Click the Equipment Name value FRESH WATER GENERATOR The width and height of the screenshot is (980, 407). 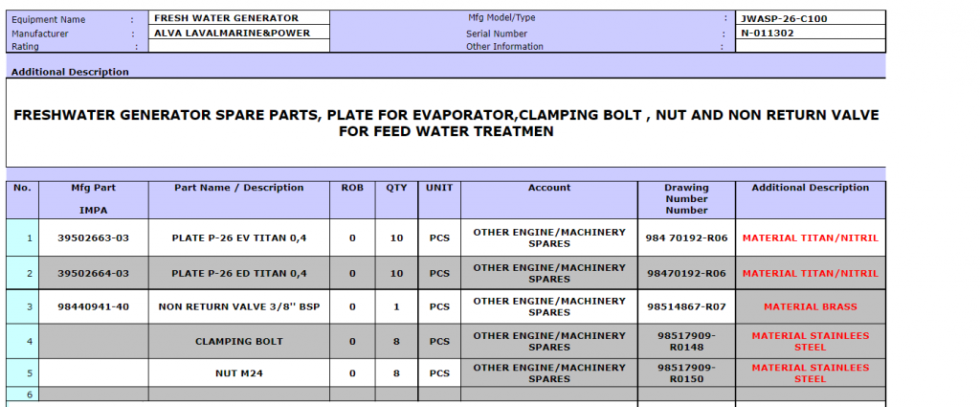(226, 18)
